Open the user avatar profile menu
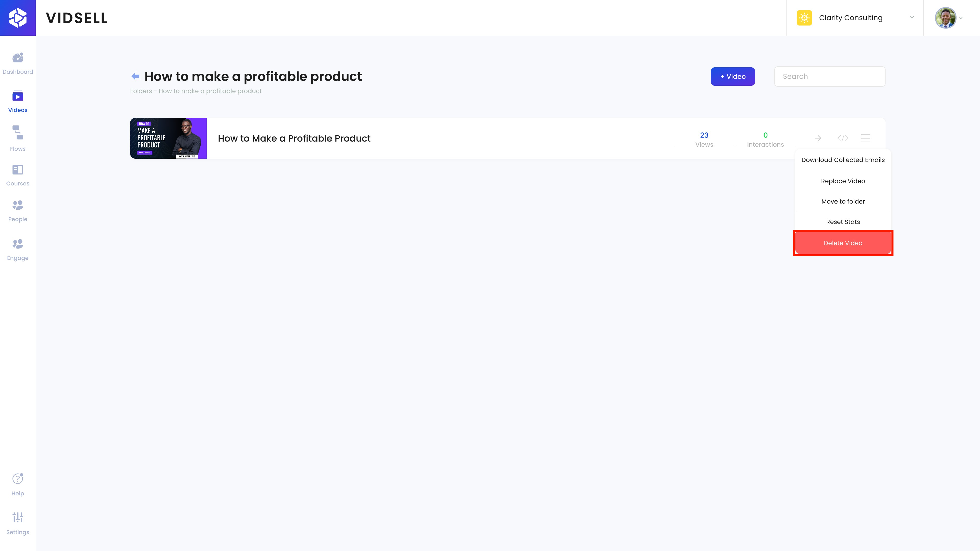The height and width of the screenshot is (551, 980). 946,18
